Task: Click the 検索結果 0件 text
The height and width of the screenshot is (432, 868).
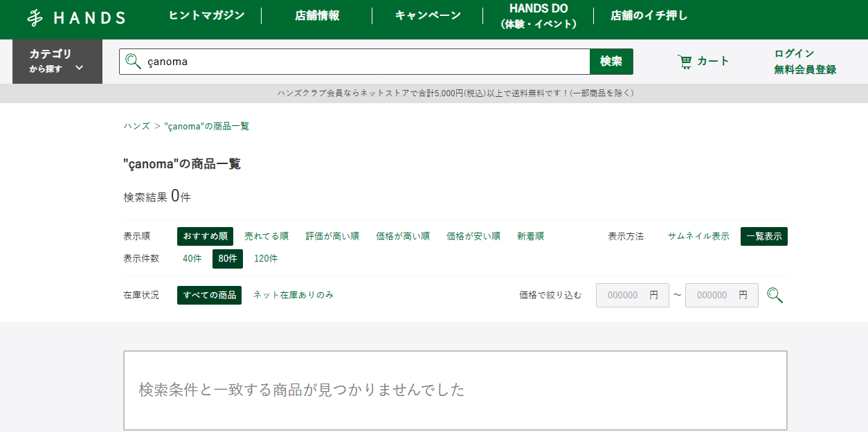Action: click(x=157, y=197)
